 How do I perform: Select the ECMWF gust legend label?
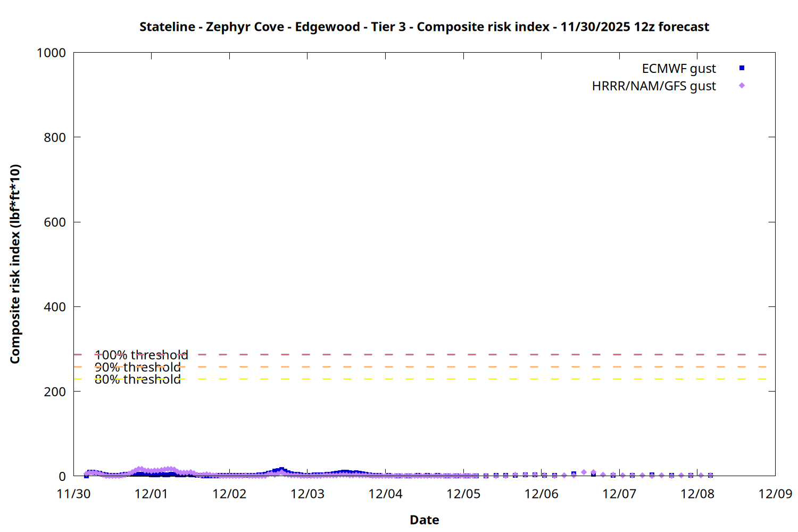click(678, 69)
